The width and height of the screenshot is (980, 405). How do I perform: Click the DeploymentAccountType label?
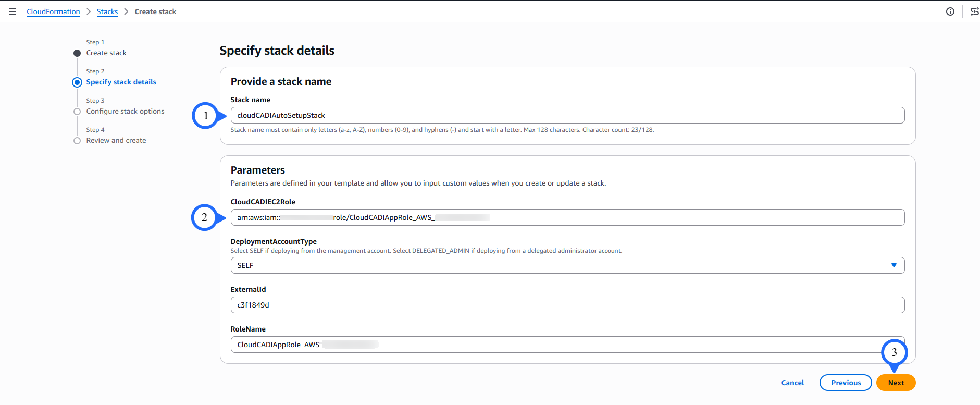point(274,241)
